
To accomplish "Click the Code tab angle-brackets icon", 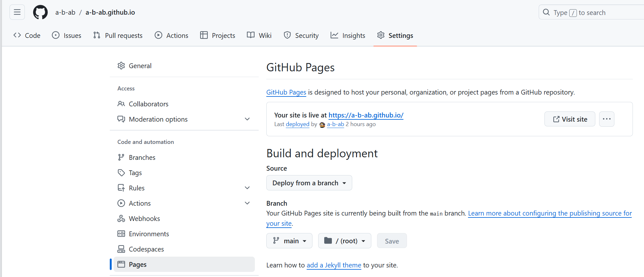I will click(17, 35).
